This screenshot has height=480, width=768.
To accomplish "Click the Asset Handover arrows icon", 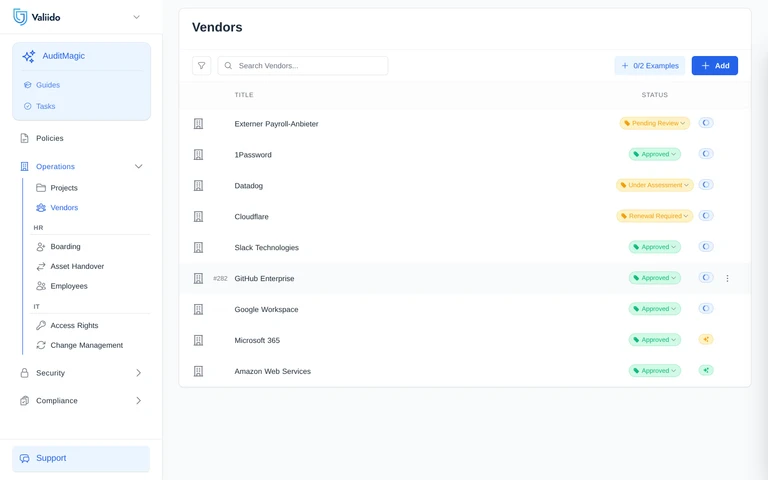I will [x=41, y=266].
